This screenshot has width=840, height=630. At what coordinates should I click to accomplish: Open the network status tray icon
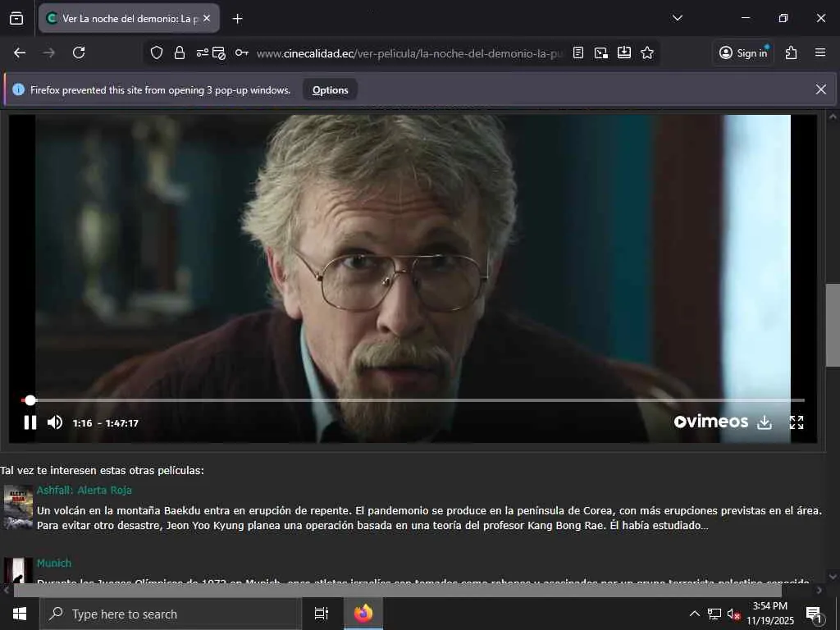click(x=714, y=614)
